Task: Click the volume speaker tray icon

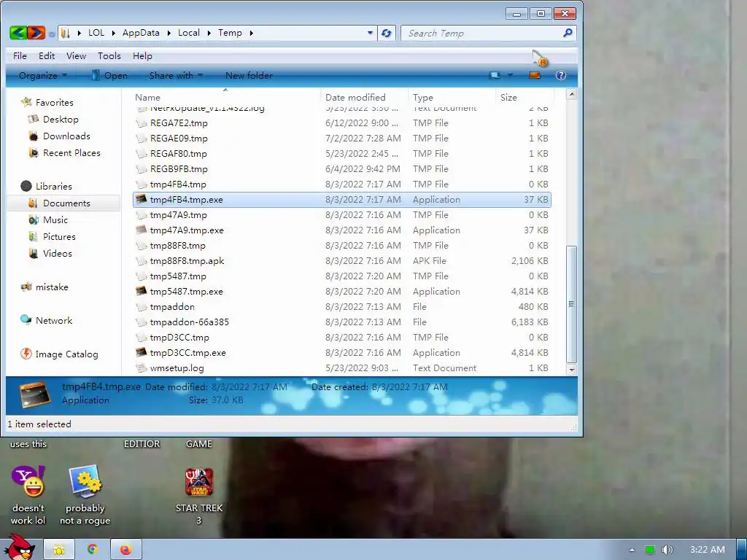Action: pos(667,550)
